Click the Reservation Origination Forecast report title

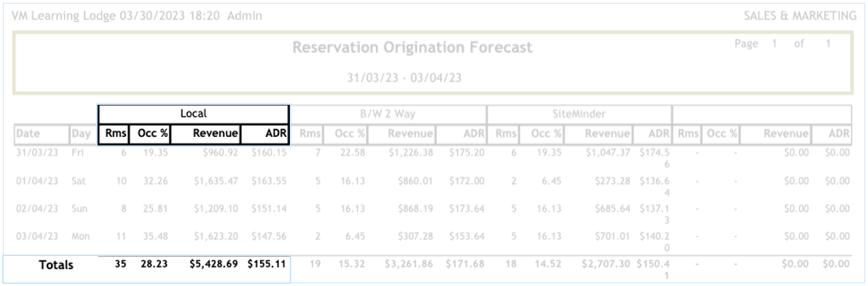[x=412, y=49]
